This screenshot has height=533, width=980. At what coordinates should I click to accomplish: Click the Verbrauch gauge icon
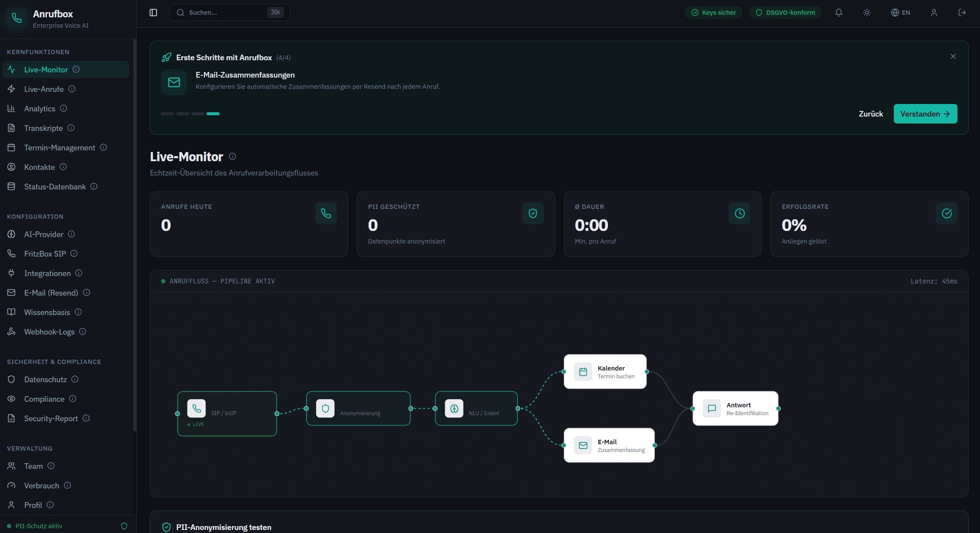click(11, 485)
